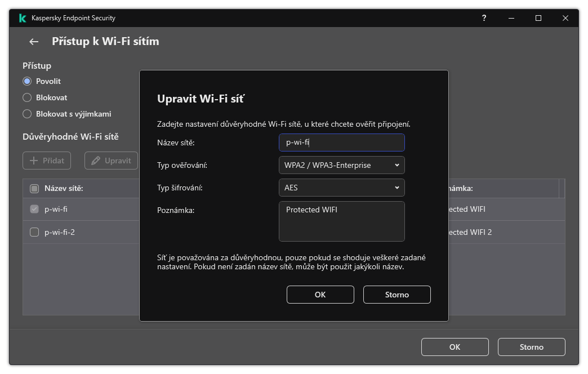Cancel the Upravit Wi-Fi síť dialog with Storno
Viewport: 588px width, 374px height.
397,294
